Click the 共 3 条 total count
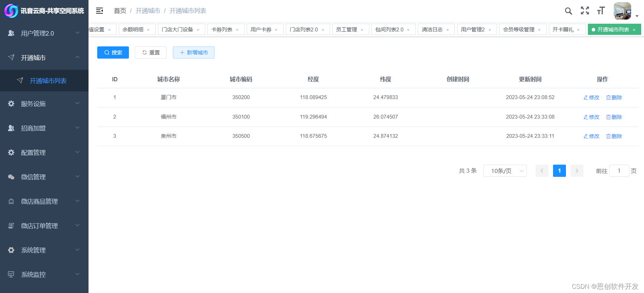 click(468, 171)
